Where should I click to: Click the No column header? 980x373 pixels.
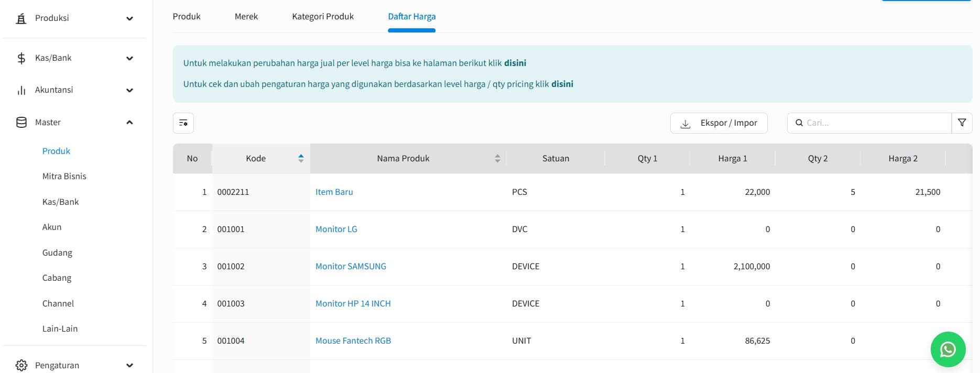(x=192, y=158)
